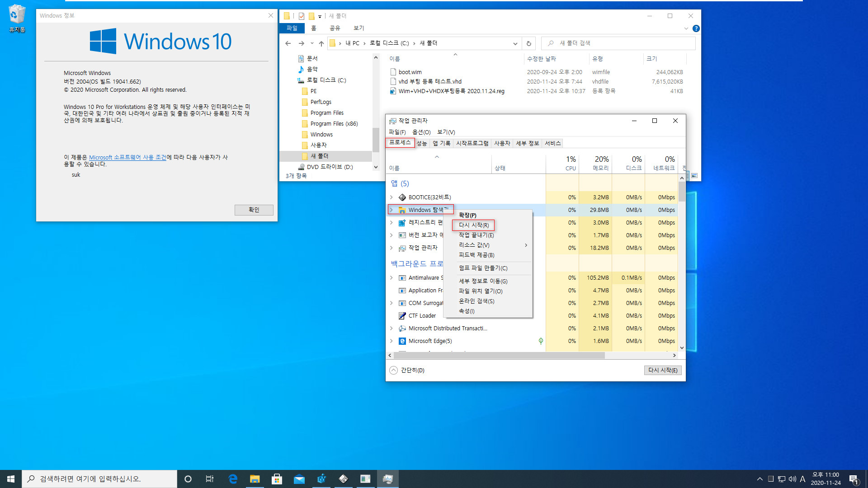This screenshot has height=488, width=868.
Task: Sort processes by CPU column
Action: click(562, 164)
